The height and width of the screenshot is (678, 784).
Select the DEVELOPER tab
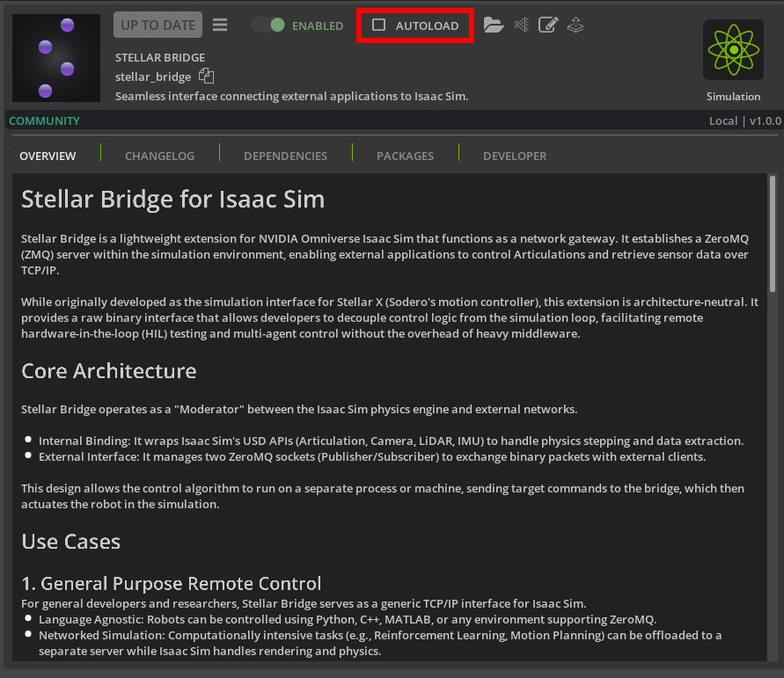(515, 156)
